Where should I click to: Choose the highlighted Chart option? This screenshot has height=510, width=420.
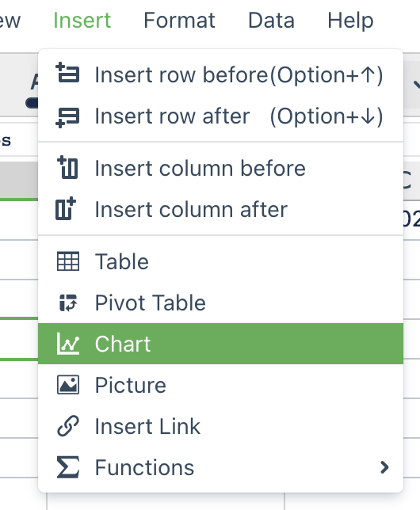221,344
